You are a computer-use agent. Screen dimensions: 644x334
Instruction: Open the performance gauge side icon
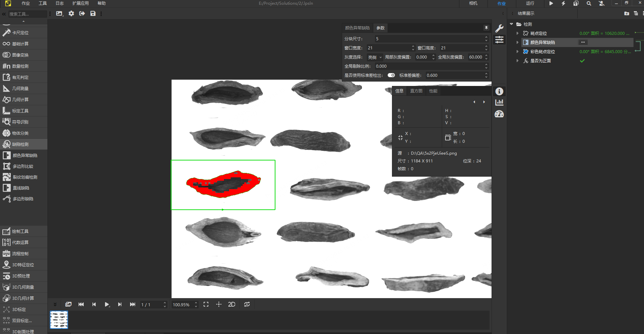pyautogui.click(x=499, y=114)
